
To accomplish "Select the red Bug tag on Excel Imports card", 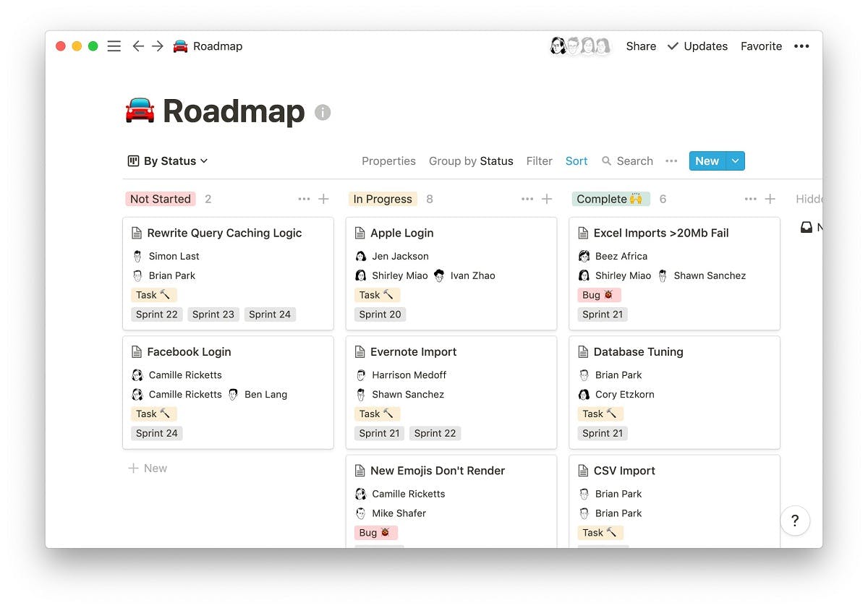I will click(599, 295).
